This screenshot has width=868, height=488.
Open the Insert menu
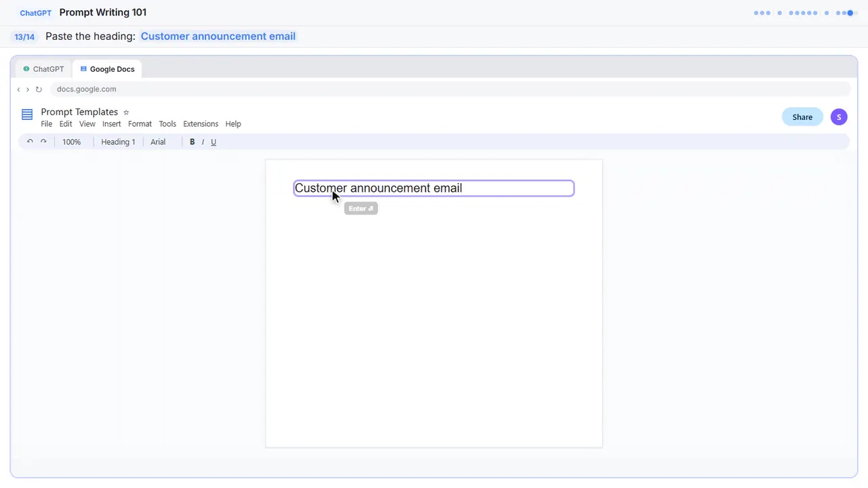click(x=112, y=124)
